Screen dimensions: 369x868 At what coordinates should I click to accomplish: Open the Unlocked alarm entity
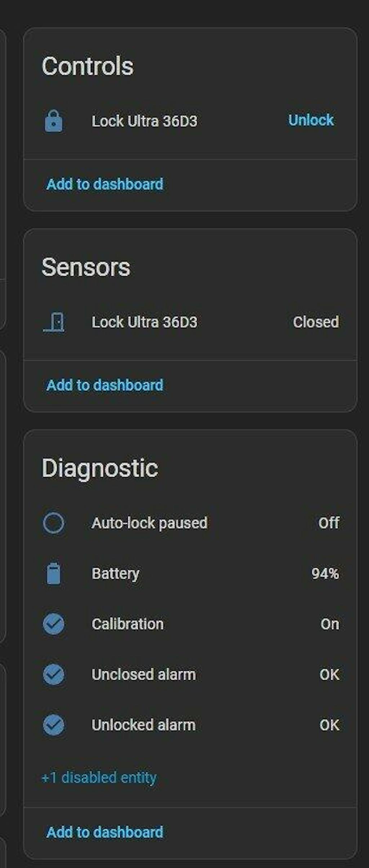pos(143,725)
